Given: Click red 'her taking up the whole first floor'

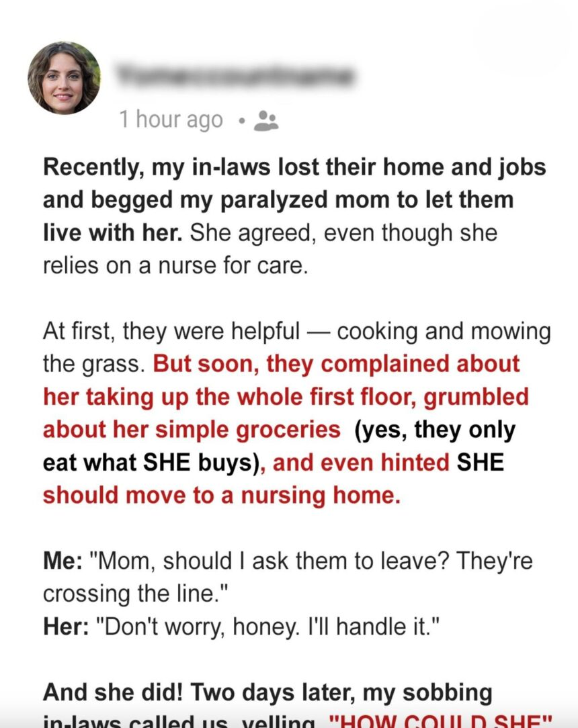Looking at the screenshot, I should point(230,398).
